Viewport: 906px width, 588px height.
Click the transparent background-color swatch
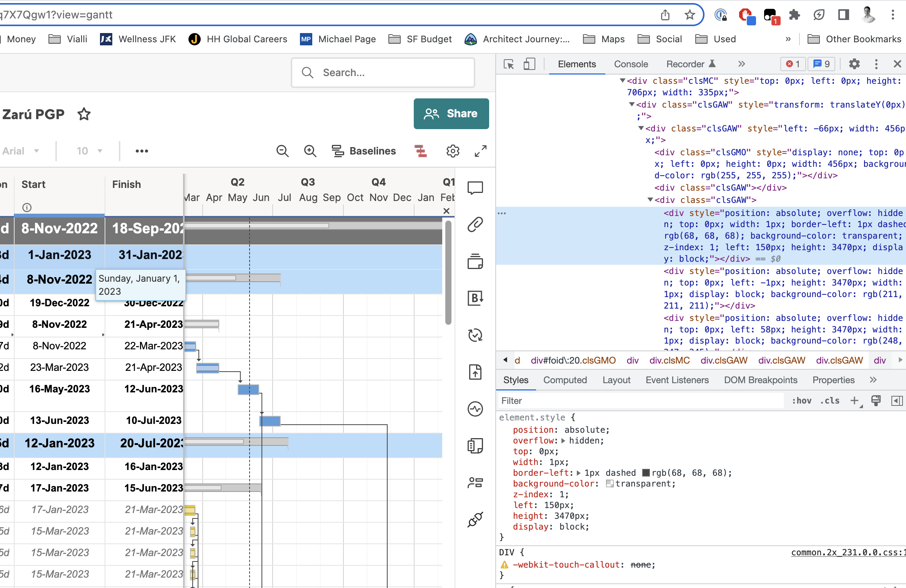pos(610,484)
